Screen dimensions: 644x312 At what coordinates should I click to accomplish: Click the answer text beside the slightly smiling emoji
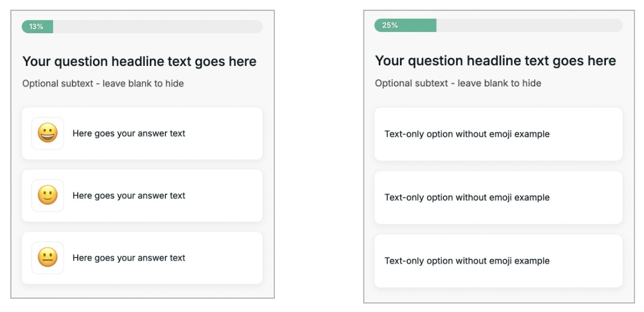[129, 196]
